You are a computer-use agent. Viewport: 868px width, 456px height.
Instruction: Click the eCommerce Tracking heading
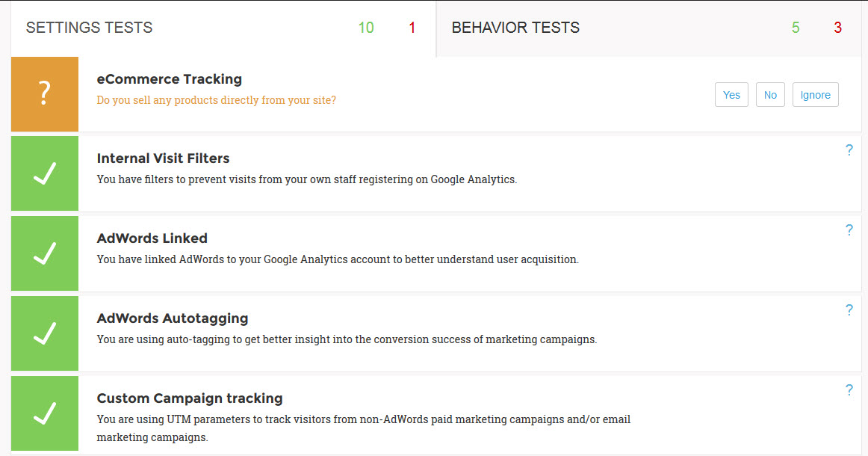point(170,79)
